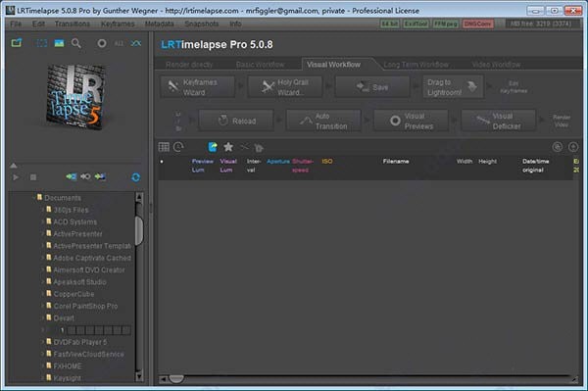The height and width of the screenshot is (391, 588).
Task: Open the Metadata menu
Action: click(160, 24)
